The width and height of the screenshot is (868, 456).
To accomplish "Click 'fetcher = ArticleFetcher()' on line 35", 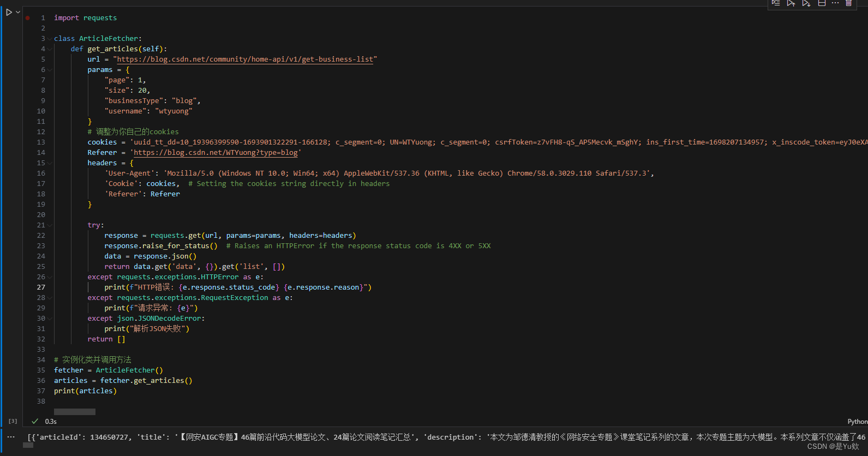I will click(x=109, y=370).
